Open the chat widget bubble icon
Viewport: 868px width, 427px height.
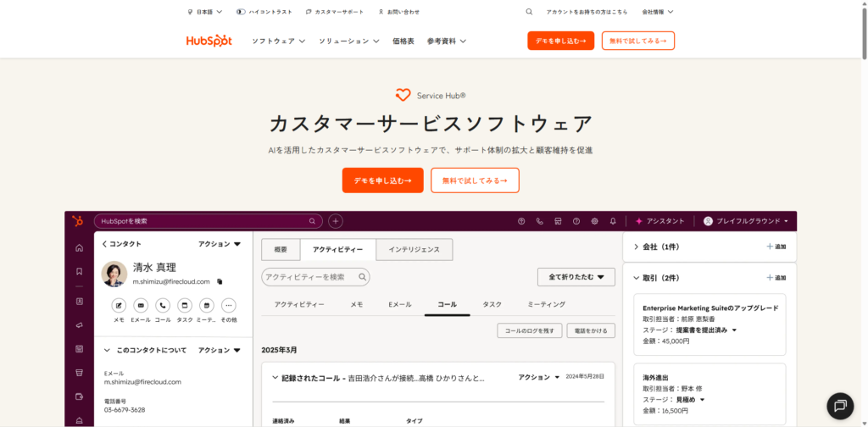click(840, 406)
